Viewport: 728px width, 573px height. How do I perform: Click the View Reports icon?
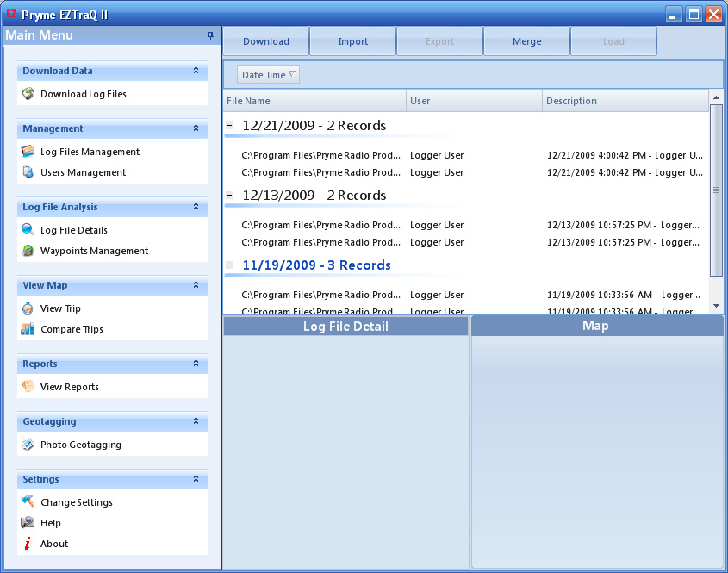28,386
